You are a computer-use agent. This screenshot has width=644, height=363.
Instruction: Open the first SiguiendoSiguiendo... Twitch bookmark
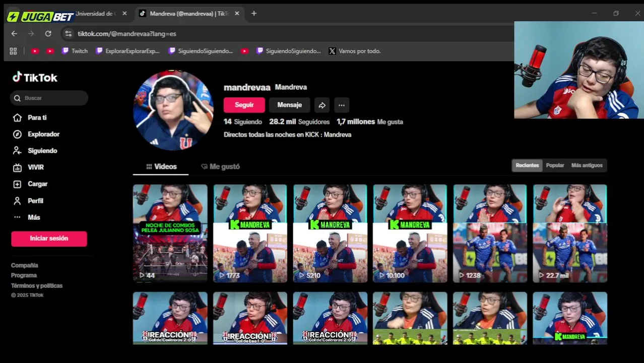point(201,51)
